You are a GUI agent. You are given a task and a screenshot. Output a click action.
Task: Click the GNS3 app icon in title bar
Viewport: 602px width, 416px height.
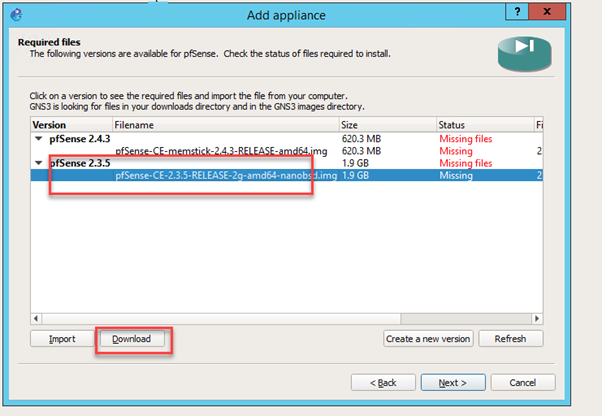(x=17, y=15)
